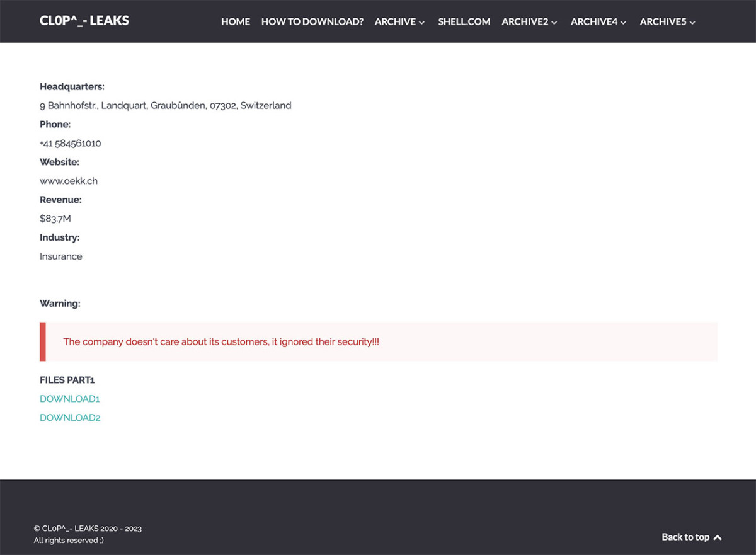756x555 pixels.
Task: Click the red warning banner text
Action: [221, 341]
